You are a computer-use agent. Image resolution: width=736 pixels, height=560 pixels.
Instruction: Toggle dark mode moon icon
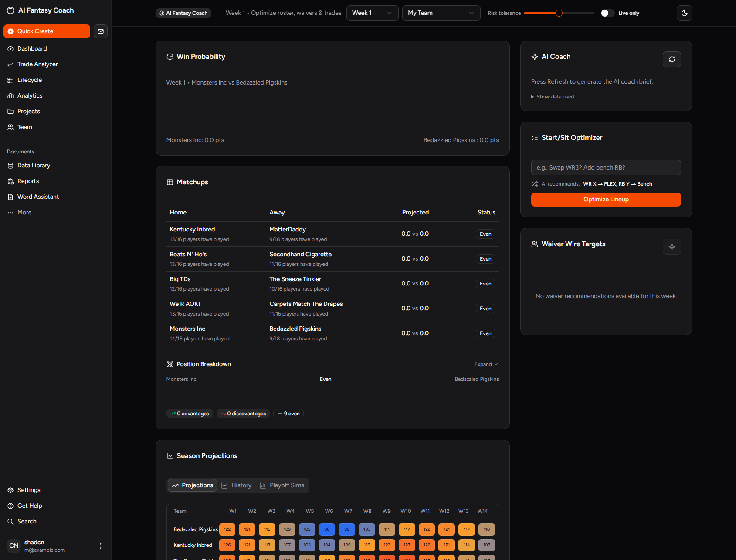pyautogui.click(x=684, y=13)
